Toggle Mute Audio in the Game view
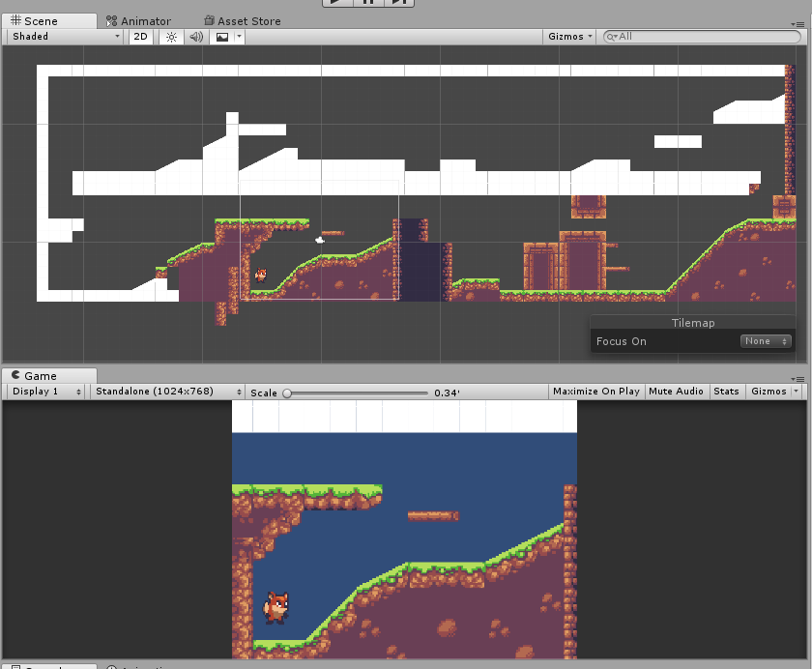The width and height of the screenshot is (812, 669). (x=676, y=392)
